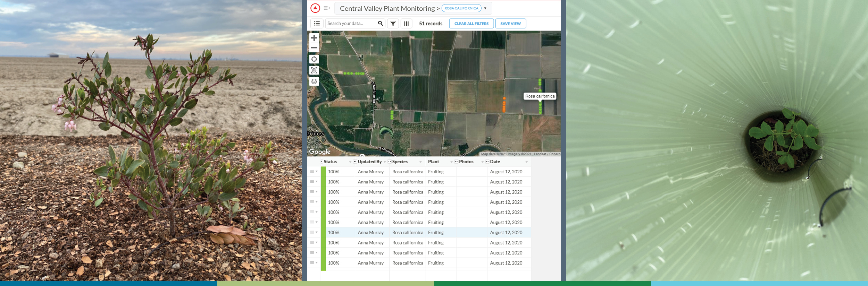
Task: Open dropdown arrow beside Rosa Californica view
Action: 485,8
